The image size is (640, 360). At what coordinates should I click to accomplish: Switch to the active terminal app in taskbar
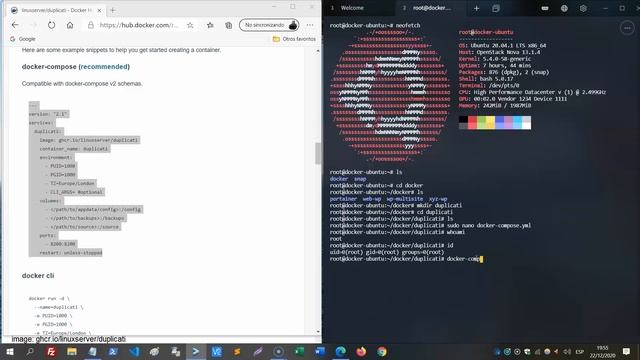tap(196, 351)
